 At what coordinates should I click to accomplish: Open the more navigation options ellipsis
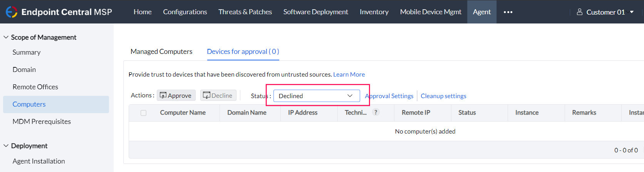pyautogui.click(x=508, y=12)
